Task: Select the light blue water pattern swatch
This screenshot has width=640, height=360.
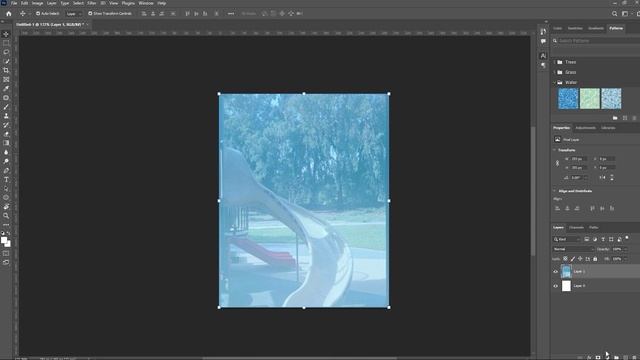Action: 611,98
